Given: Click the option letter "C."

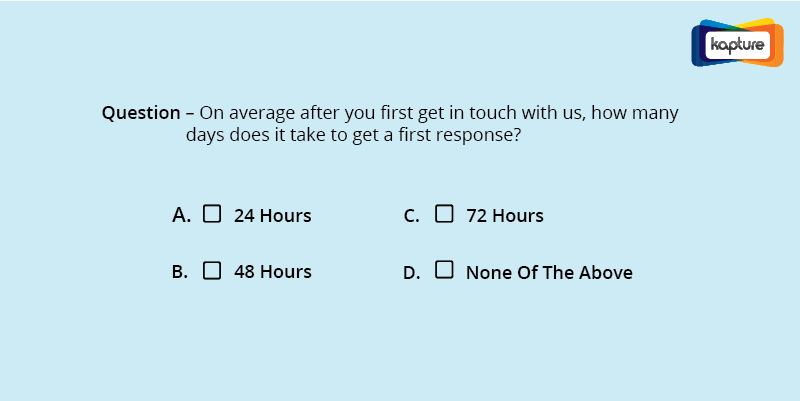Looking at the screenshot, I should pyautogui.click(x=411, y=216).
